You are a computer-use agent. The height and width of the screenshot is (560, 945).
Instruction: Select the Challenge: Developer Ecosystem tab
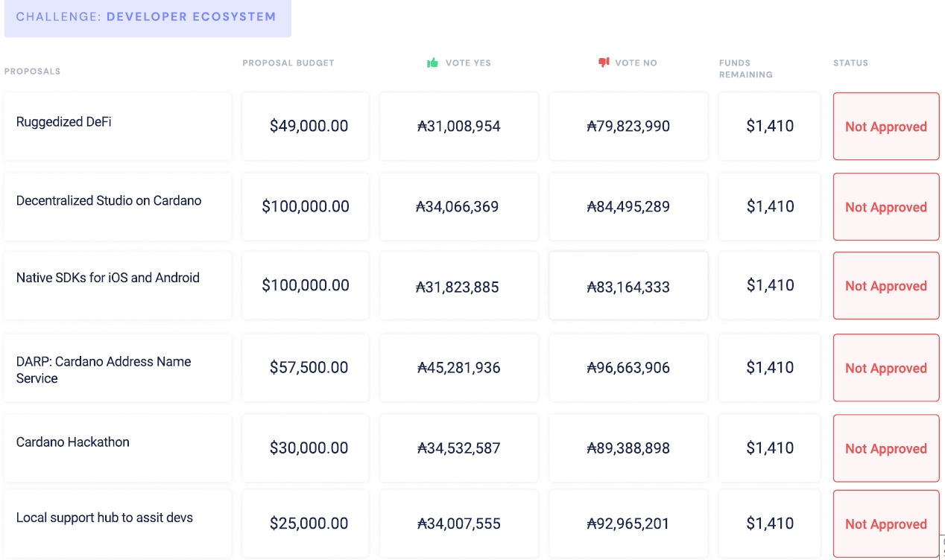pyautogui.click(x=147, y=17)
